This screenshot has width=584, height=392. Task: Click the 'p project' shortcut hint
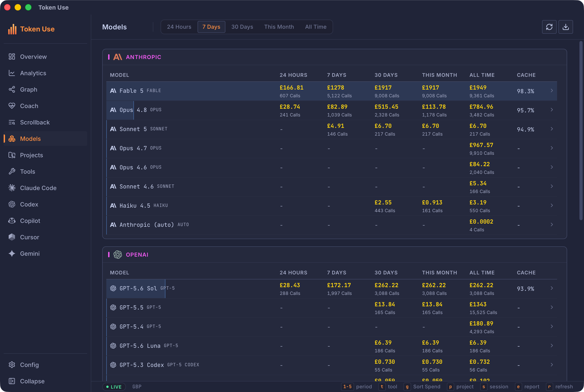pyautogui.click(x=460, y=387)
